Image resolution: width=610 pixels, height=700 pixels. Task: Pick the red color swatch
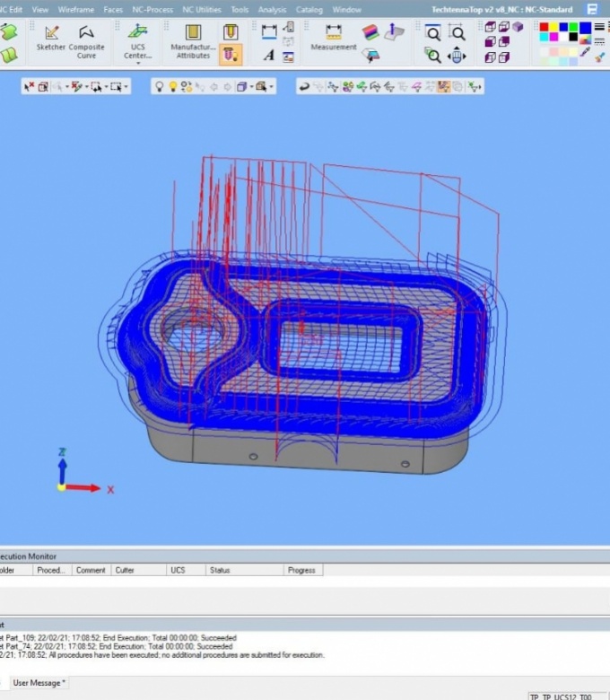coord(544,27)
